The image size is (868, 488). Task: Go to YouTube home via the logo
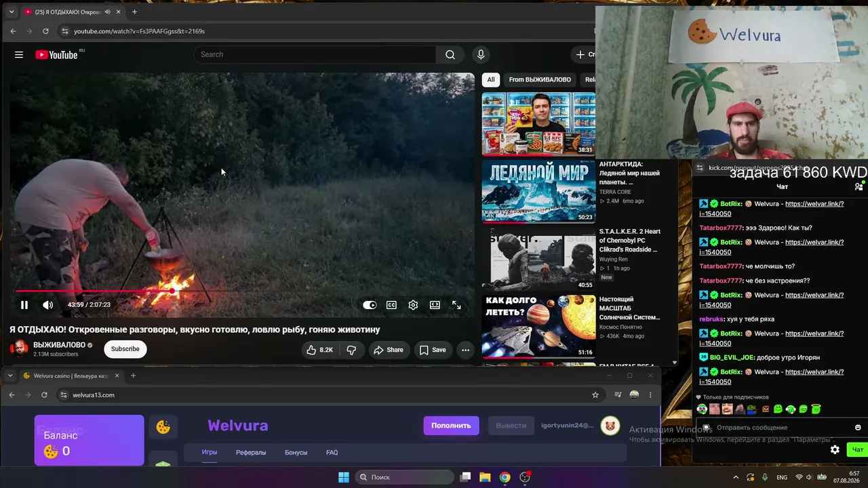[57, 55]
